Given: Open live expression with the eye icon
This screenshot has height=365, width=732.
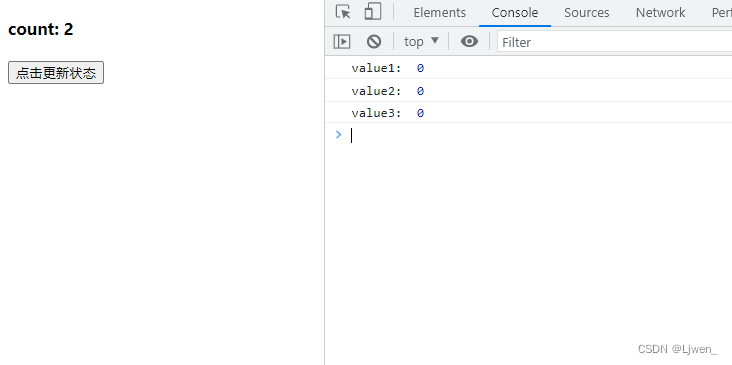Looking at the screenshot, I should pos(469,42).
